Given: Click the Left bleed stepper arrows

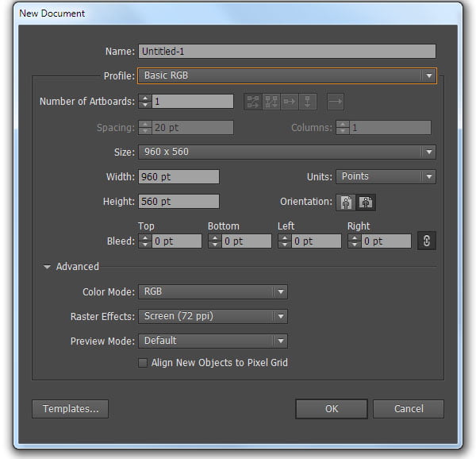Looking at the screenshot, I should tap(285, 241).
